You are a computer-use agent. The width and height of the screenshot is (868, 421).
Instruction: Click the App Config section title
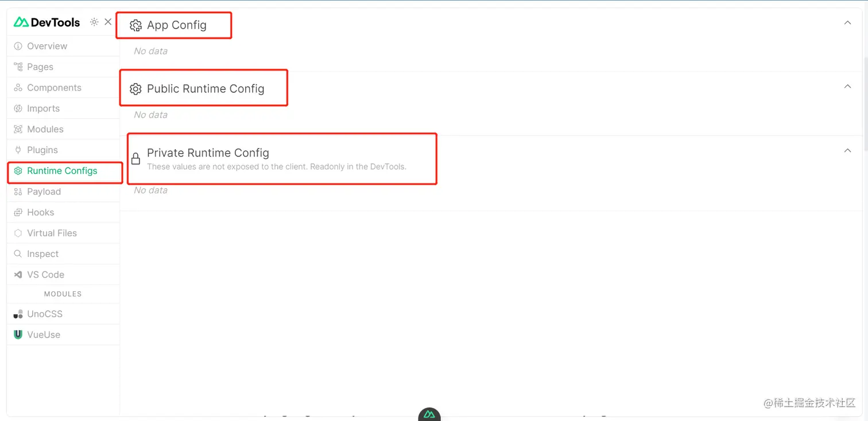point(177,25)
